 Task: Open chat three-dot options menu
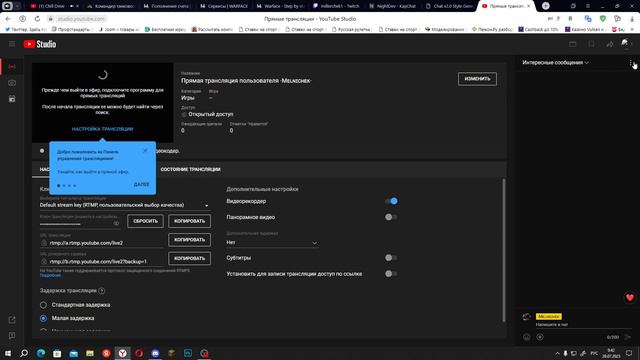click(631, 63)
